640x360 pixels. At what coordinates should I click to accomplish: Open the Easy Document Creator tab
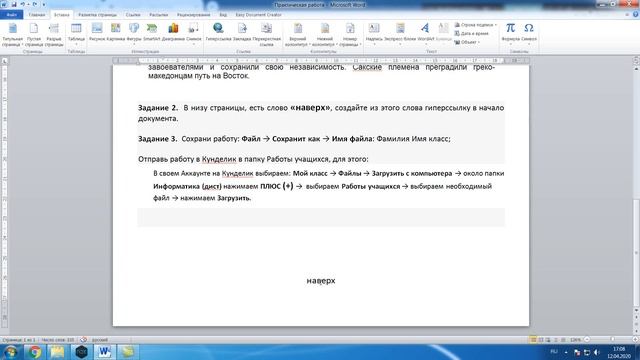[x=258, y=15]
